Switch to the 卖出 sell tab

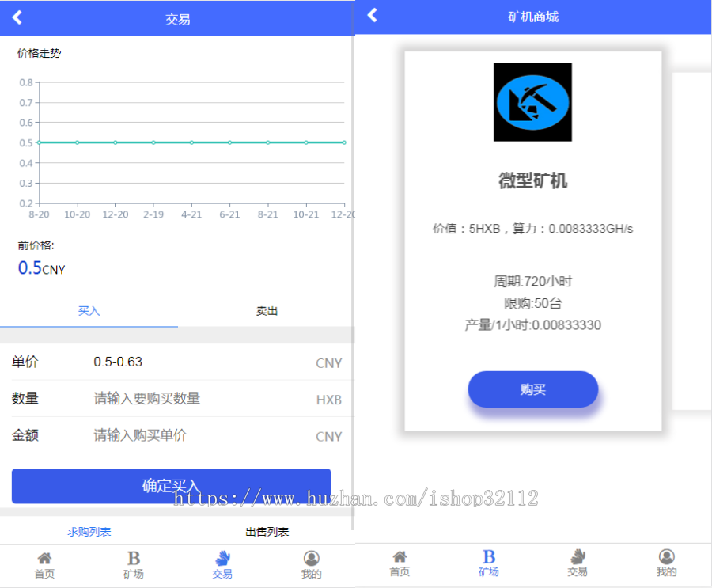coord(267,311)
